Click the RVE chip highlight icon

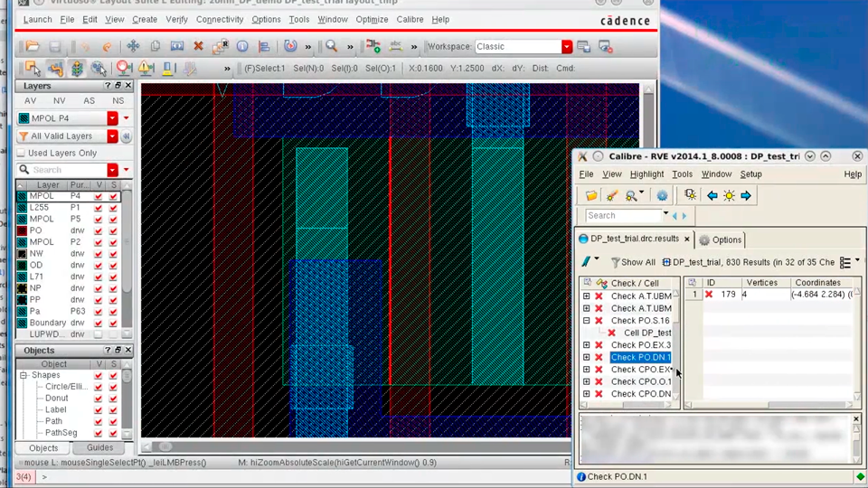[x=690, y=195]
